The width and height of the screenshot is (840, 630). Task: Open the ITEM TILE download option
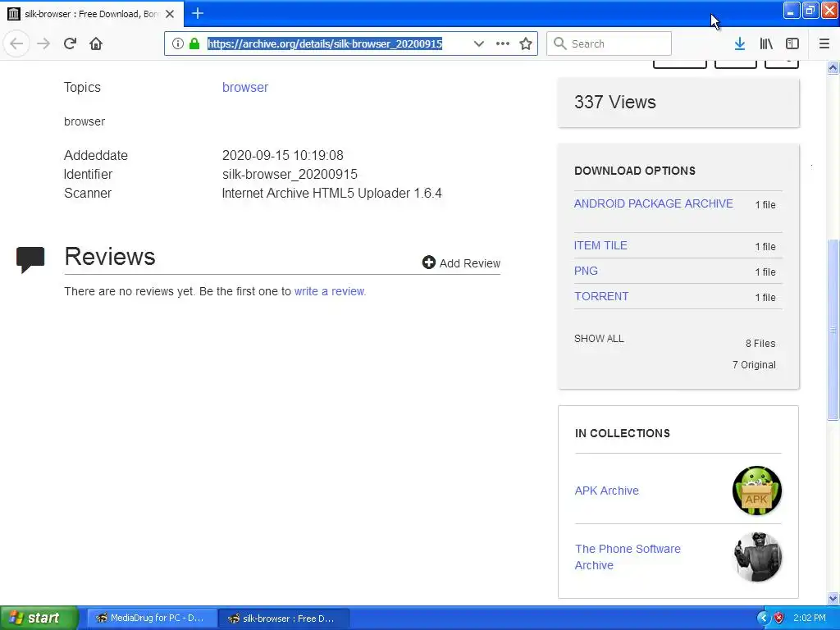[600, 245]
